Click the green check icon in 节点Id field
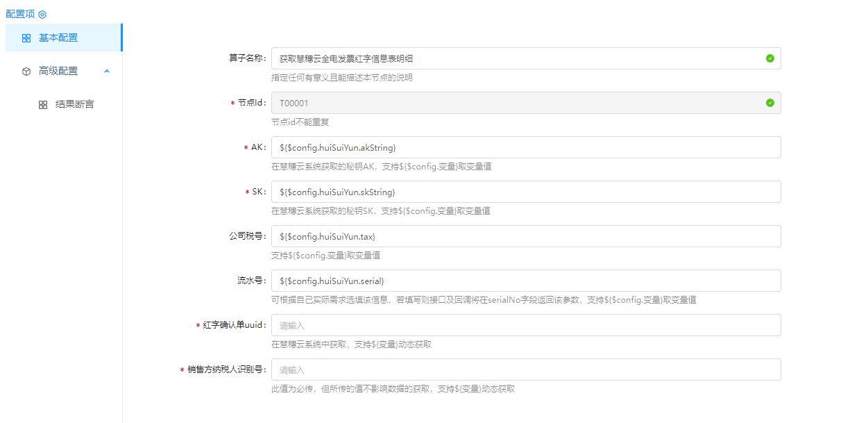This screenshot has height=423, width=868. [x=770, y=103]
